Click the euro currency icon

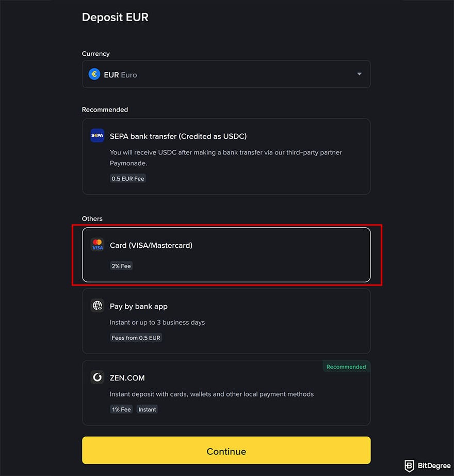coord(94,74)
